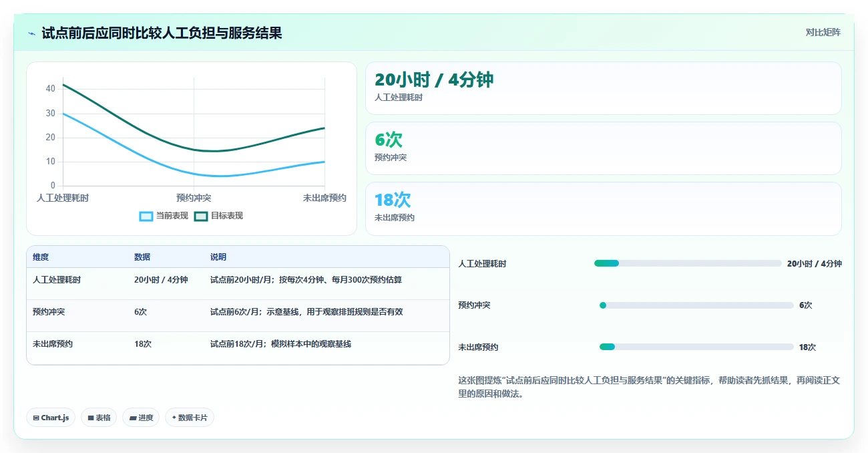Click the lightning icon beside the title
This screenshot has height=453, width=868.
(32, 33)
